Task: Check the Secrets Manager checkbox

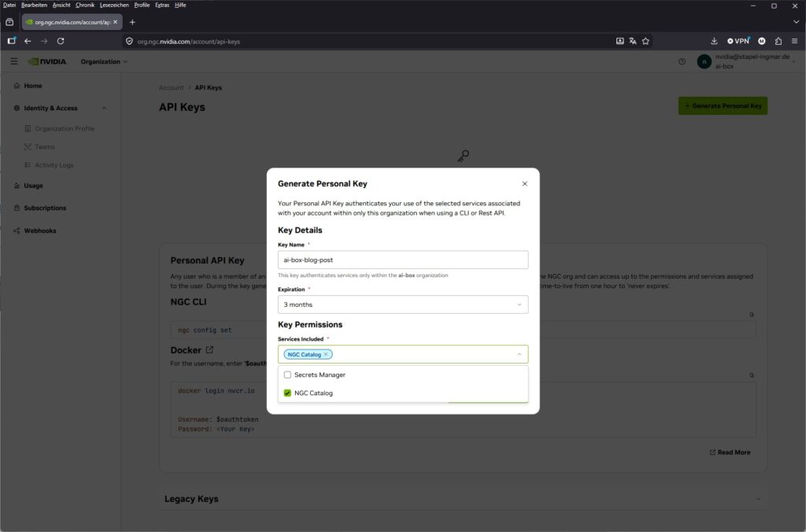Action: [x=287, y=375]
